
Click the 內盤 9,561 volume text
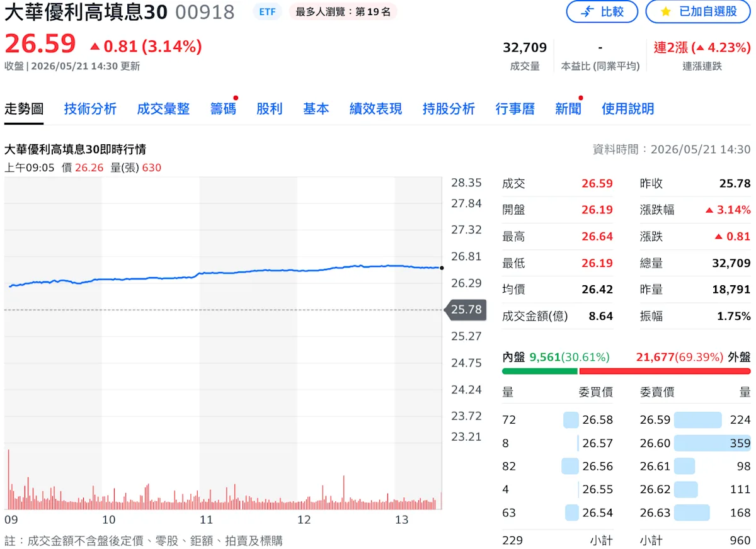tap(556, 357)
